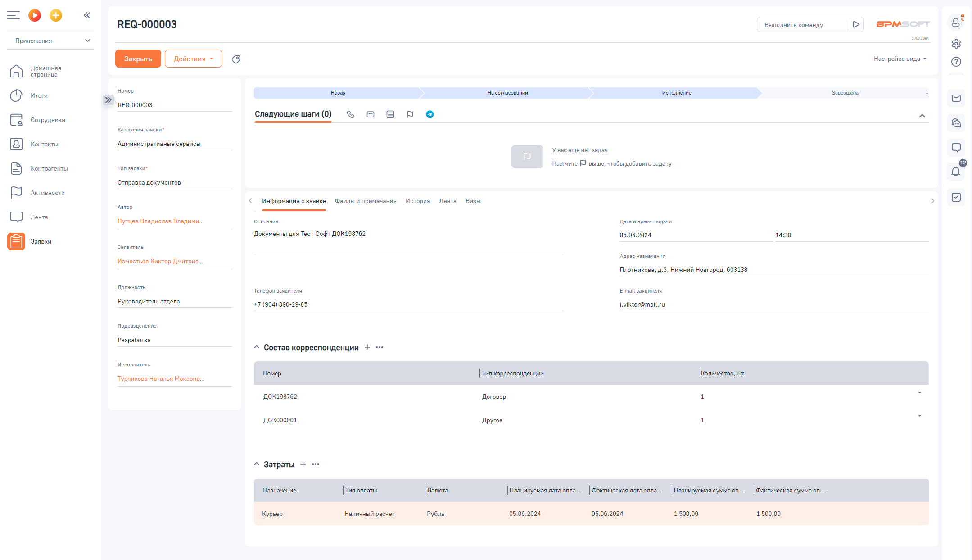Screen dimensions: 972x560
Task: Open applicant link Изместьев Виктор
Action: point(160,261)
